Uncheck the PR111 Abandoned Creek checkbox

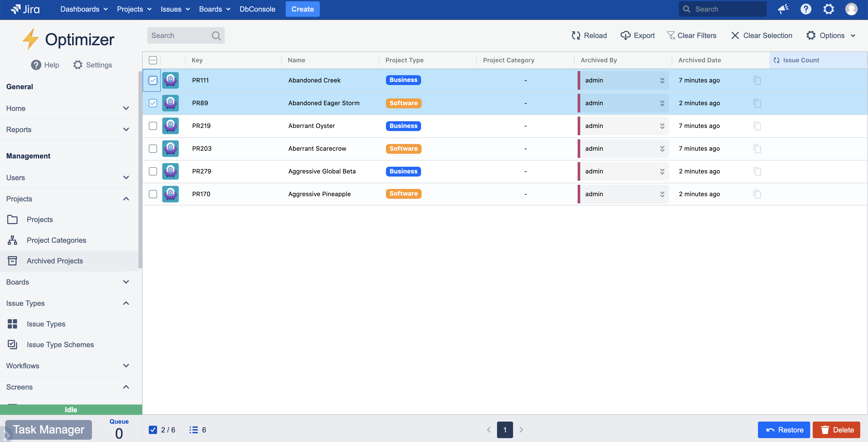[153, 80]
